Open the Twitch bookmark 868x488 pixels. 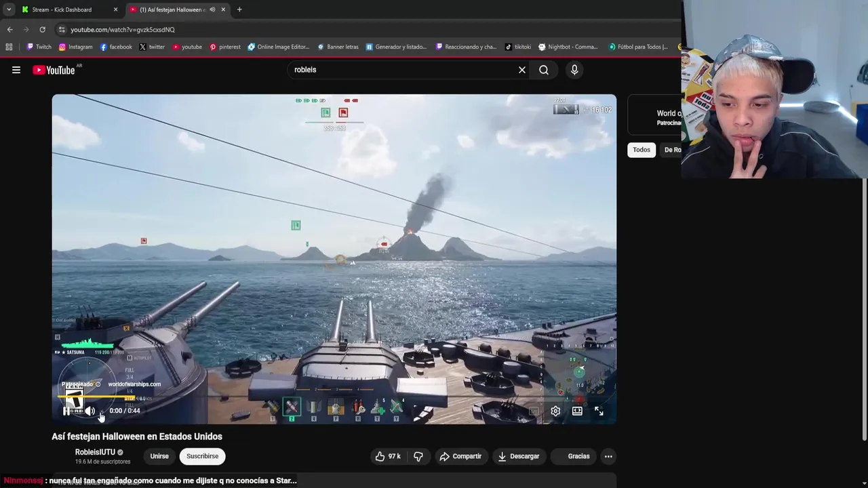pos(39,47)
